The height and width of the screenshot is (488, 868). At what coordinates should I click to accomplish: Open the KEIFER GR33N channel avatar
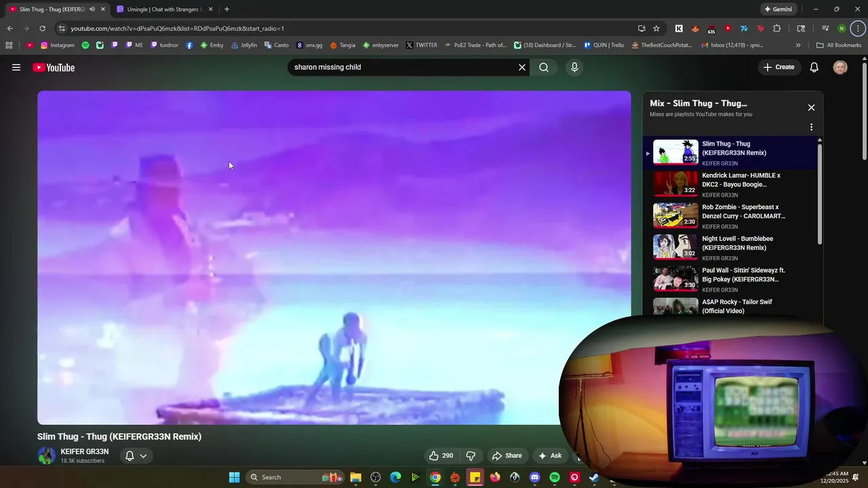(x=47, y=455)
